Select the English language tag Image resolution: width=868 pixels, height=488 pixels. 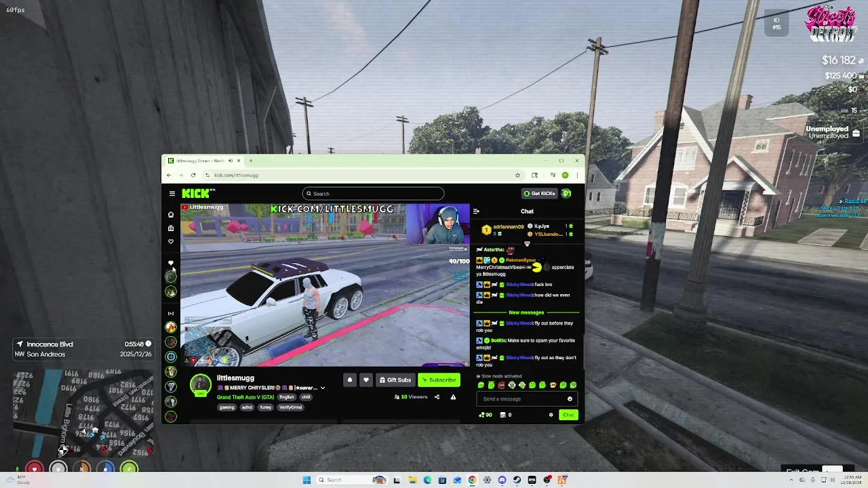(287, 397)
